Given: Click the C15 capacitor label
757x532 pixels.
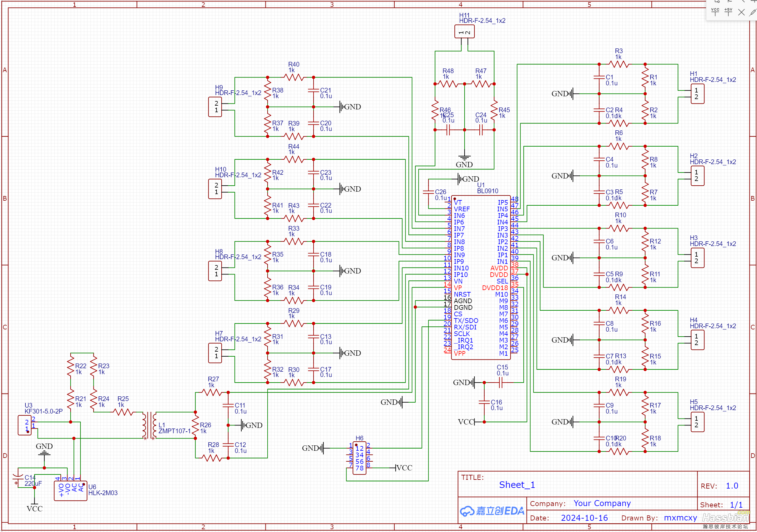Looking at the screenshot, I should tap(502, 368).
